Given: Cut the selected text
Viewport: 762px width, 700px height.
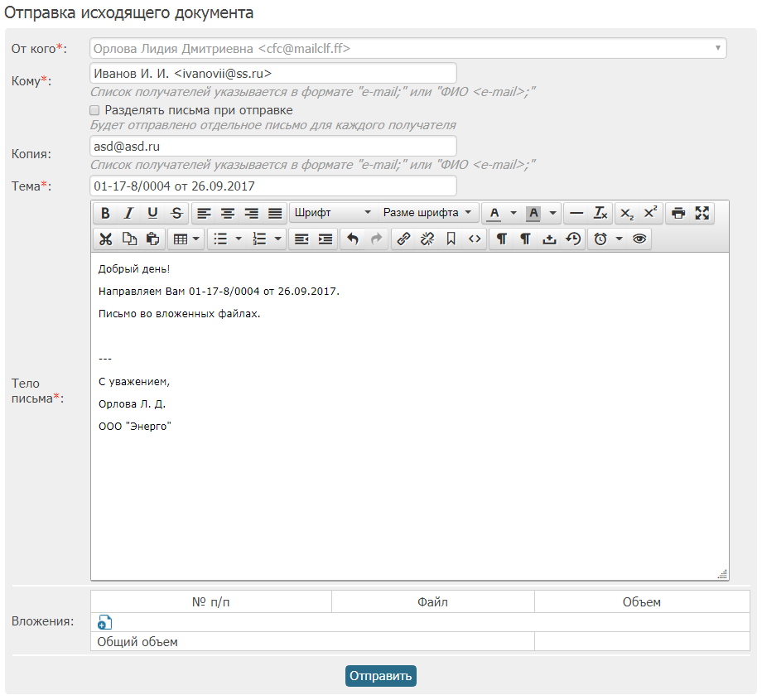Looking at the screenshot, I should pos(105,239).
